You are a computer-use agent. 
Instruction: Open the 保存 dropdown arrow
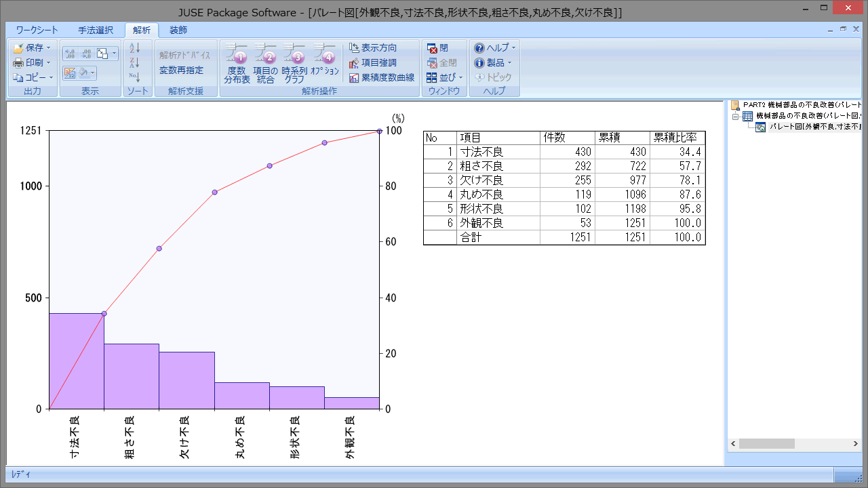[49, 48]
